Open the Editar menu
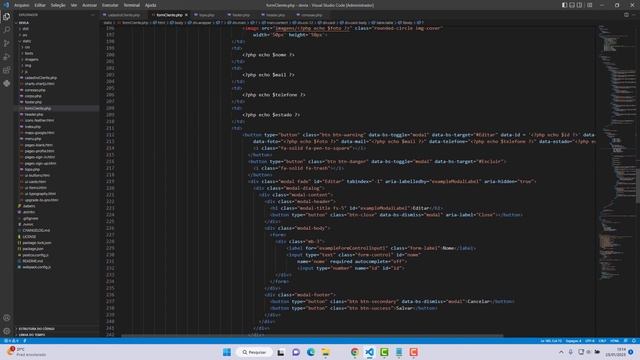640x360 pixels. coord(40,5)
